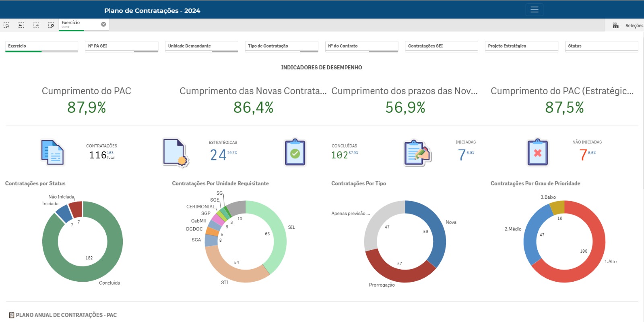Click the Plano de Contratações - 2024 title
This screenshot has width=644, height=322.
pyautogui.click(x=152, y=10)
